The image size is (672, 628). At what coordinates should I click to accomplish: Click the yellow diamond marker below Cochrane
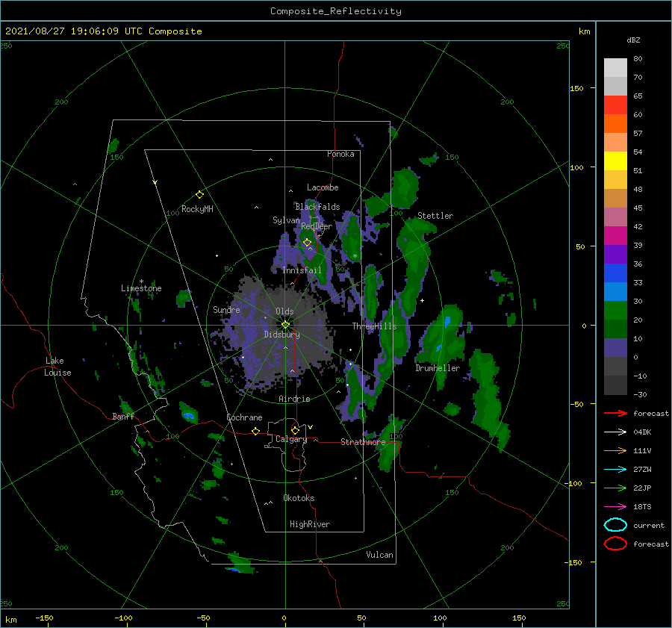pos(256,431)
